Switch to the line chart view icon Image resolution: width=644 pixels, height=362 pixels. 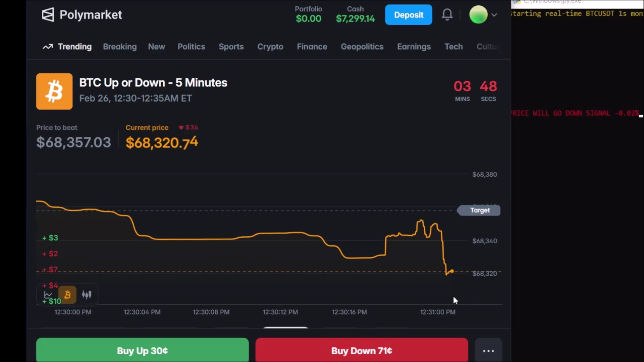coord(48,295)
